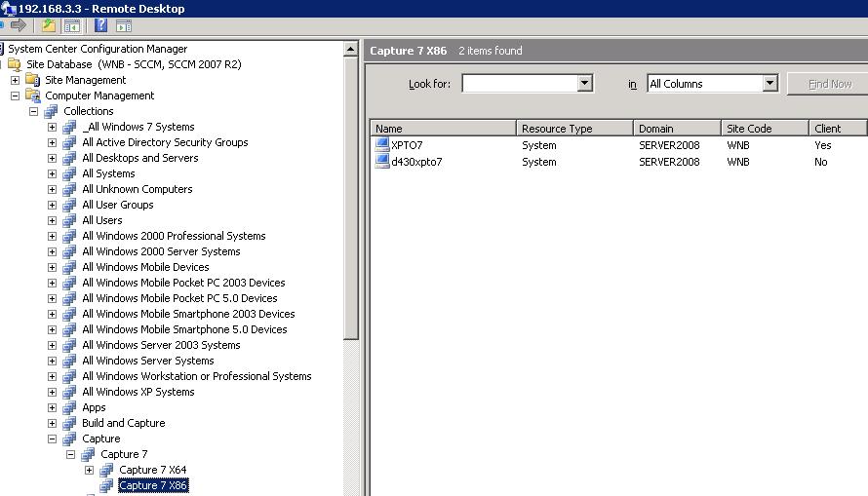The width and height of the screenshot is (868, 496).
Task: Sort by the Site Code column header
Action: [x=765, y=129]
